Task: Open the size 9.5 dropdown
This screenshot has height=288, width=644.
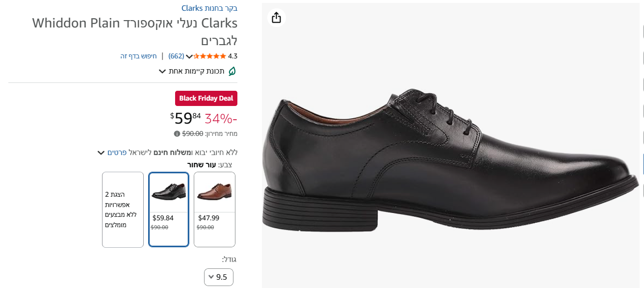Action: [x=219, y=277]
